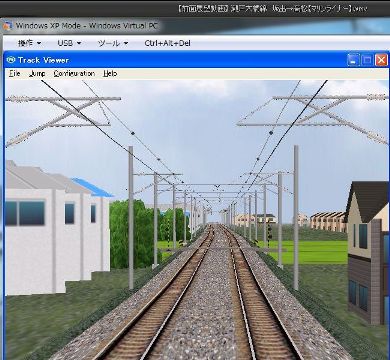Click the Windows XP Mode title bar icon

click(x=7, y=25)
